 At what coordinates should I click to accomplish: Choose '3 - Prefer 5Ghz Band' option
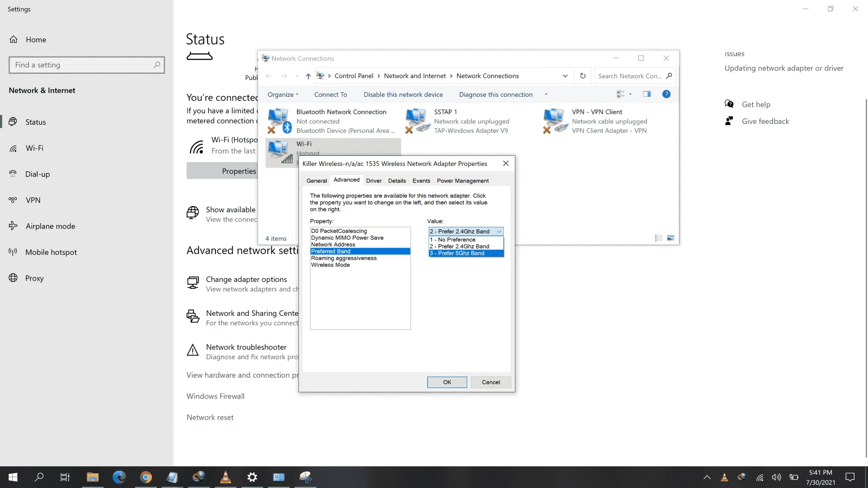click(466, 253)
